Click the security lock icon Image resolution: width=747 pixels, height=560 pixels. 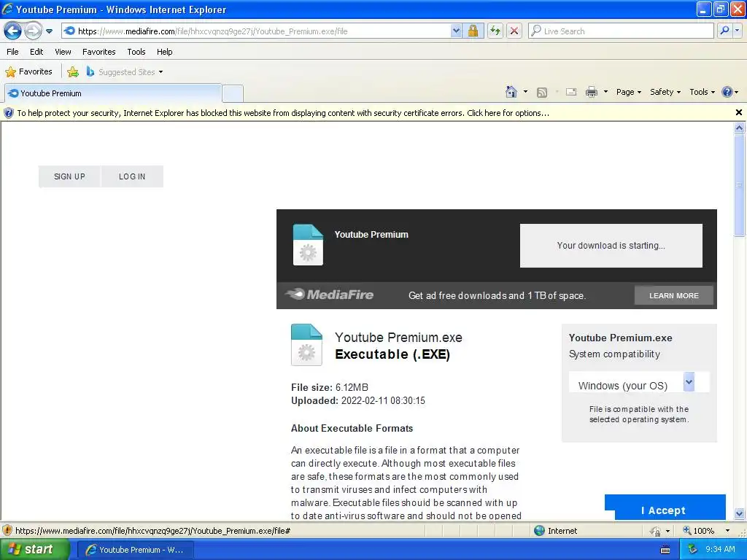473,31
